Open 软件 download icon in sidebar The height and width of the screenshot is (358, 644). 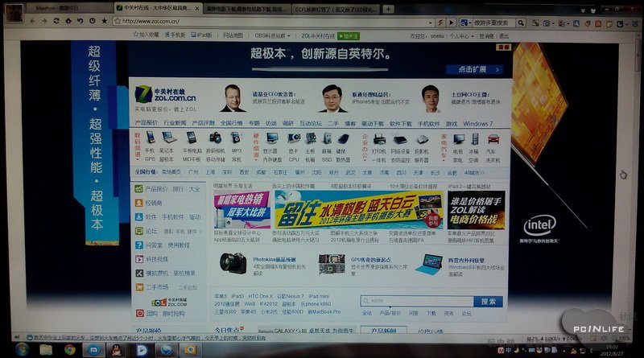click(x=138, y=217)
